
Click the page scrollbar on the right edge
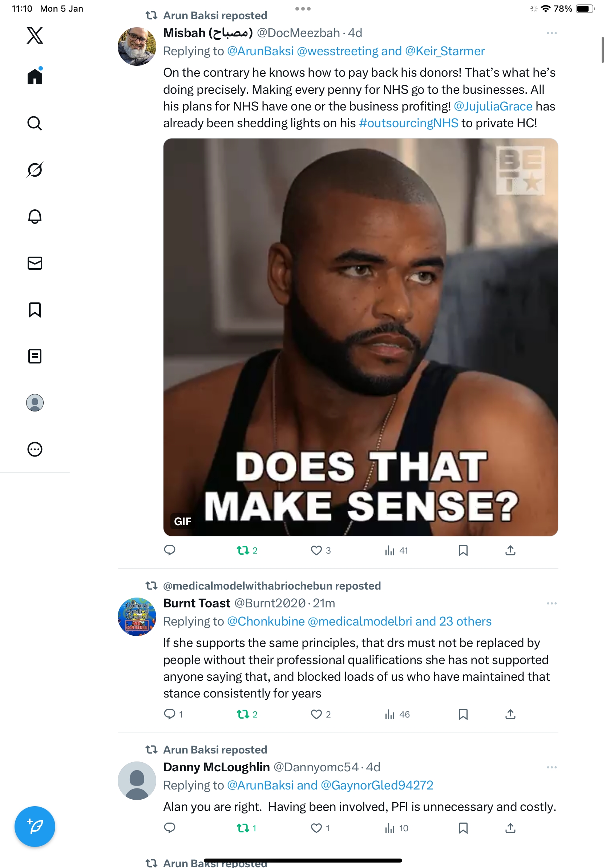[603, 50]
